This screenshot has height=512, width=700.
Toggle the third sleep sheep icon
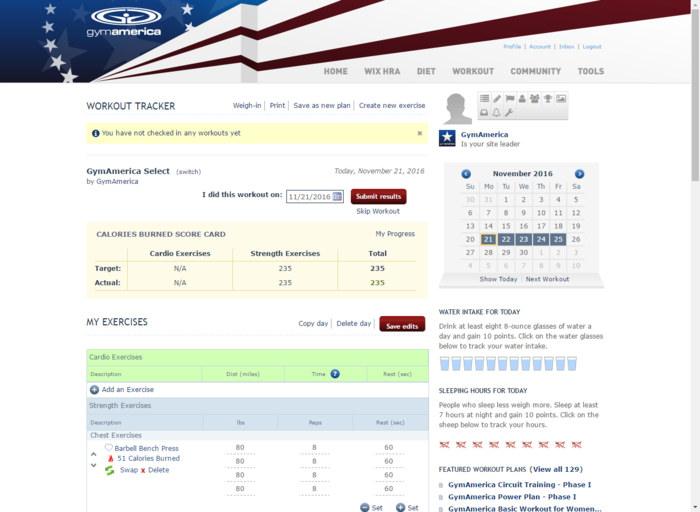point(477,445)
